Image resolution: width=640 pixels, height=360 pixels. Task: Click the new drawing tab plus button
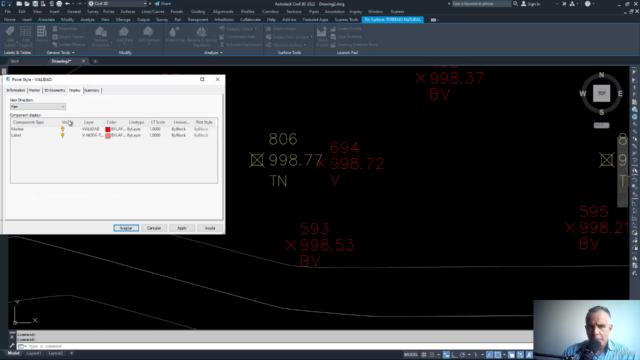[x=95, y=61]
